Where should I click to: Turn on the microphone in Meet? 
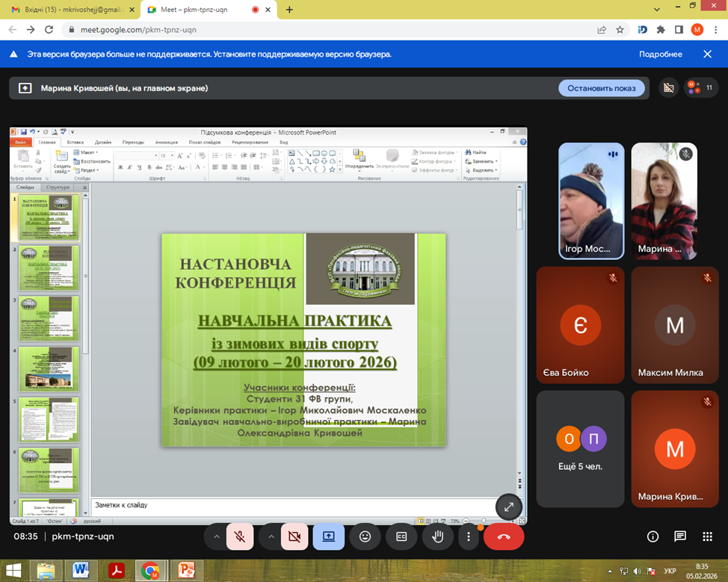click(240, 536)
